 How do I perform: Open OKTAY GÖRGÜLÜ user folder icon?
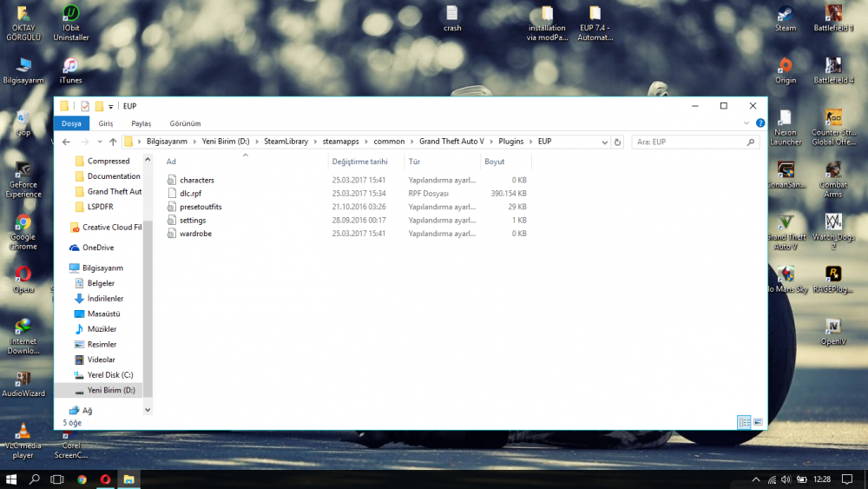tap(23, 23)
